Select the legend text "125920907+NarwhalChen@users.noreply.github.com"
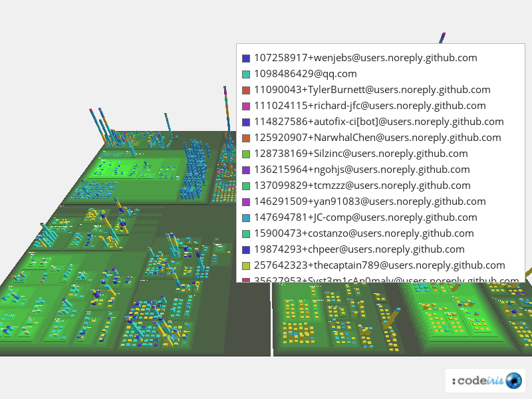The height and width of the screenshot is (399, 532). (x=378, y=138)
